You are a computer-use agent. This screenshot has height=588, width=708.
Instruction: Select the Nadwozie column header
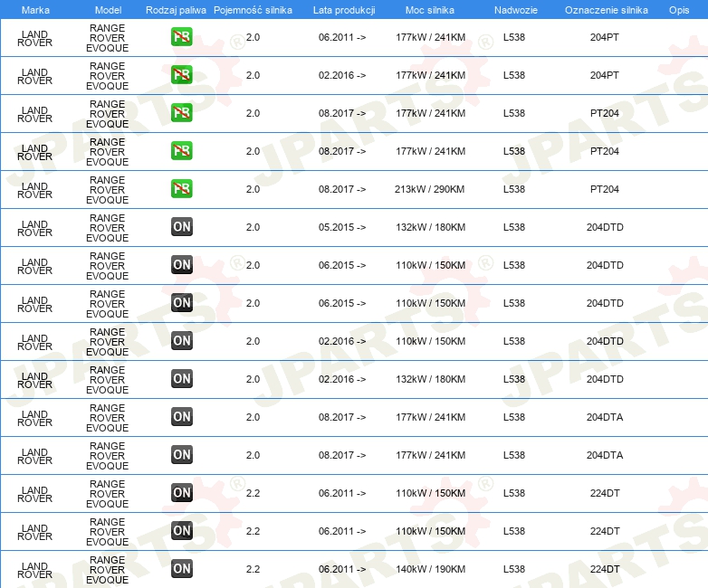pyautogui.click(x=516, y=10)
